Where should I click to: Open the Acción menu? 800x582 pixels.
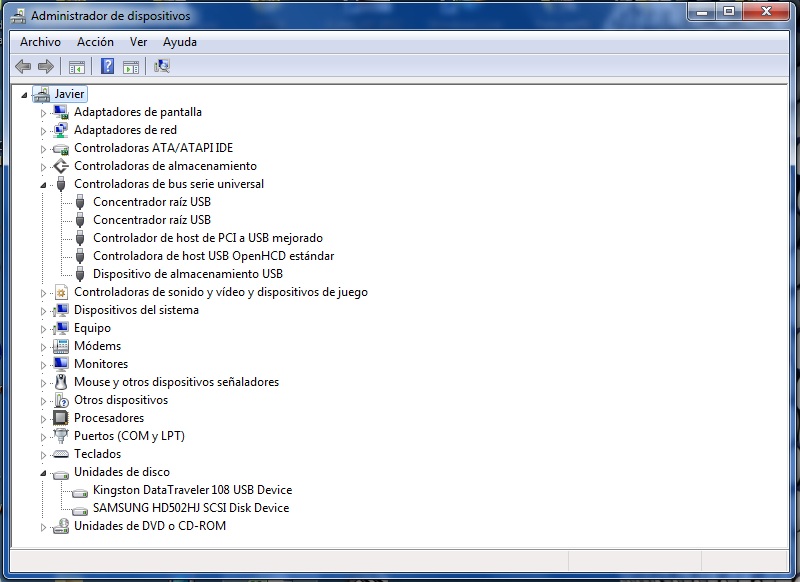point(95,42)
